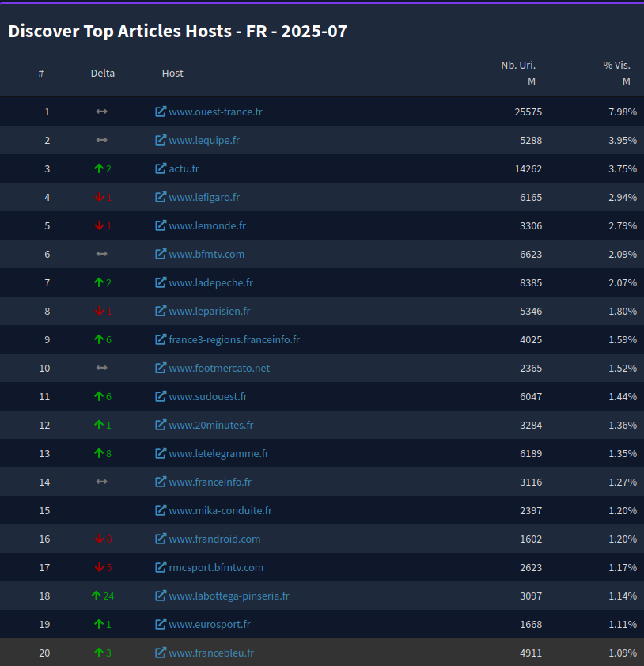Click the 1.17% visibility value
Viewport: 644px width, 666px height.
[x=623, y=567]
